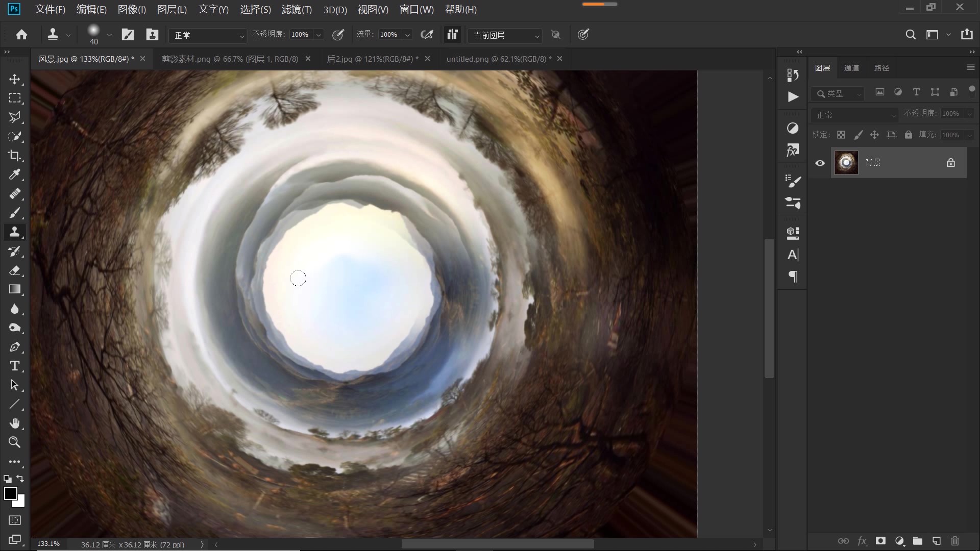Toggle the aligned sample option in options bar
The width and height of the screenshot is (980, 551).
(x=452, y=35)
